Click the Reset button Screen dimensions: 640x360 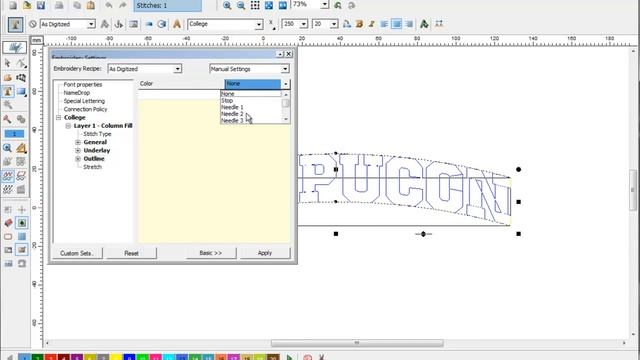131,253
